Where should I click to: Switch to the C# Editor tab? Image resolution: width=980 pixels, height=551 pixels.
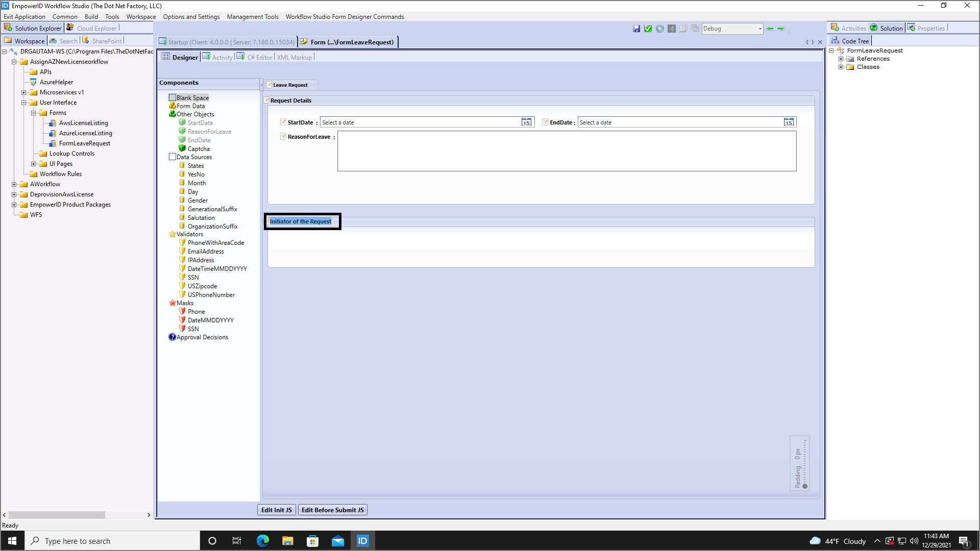coord(259,57)
